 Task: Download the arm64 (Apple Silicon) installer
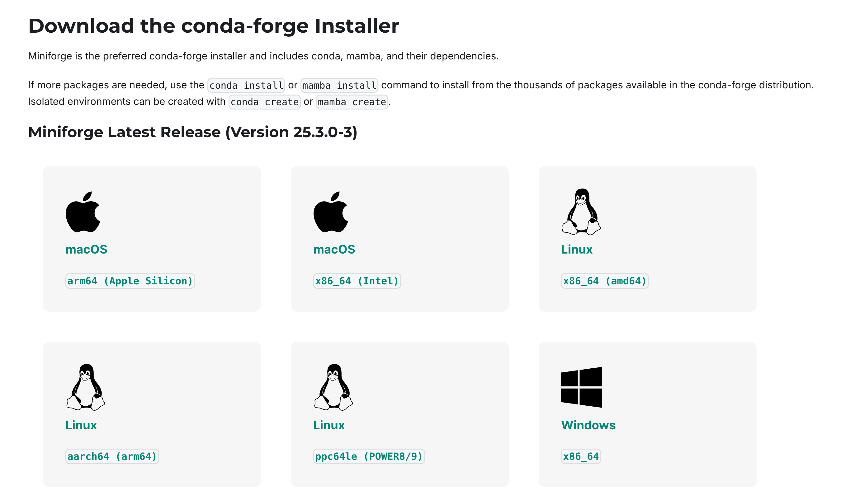tap(130, 281)
